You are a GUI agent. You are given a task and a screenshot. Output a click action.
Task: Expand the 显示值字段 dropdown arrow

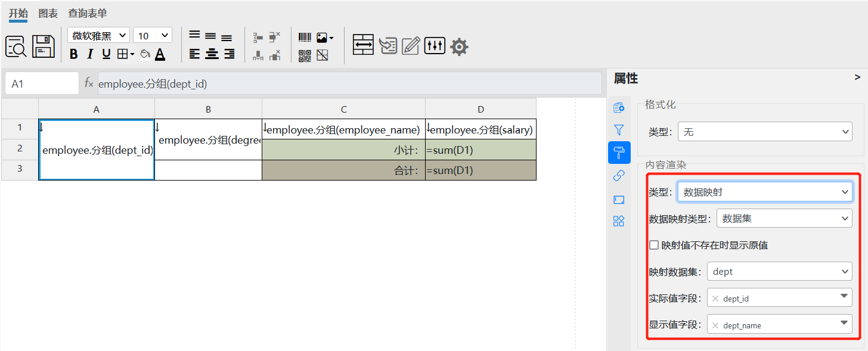pyautogui.click(x=844, y=323)
